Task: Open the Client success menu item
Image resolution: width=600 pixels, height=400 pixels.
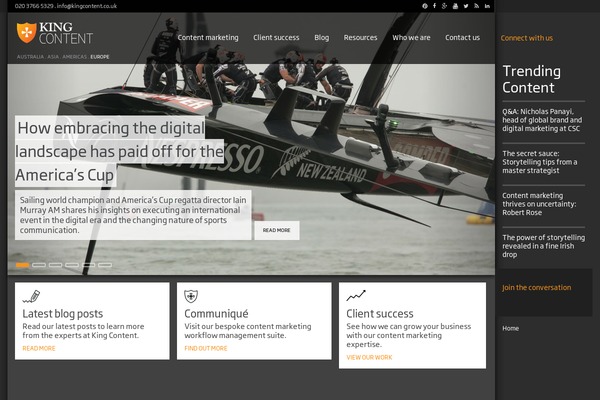Action: pyautogui.click(x=276, y=38)
